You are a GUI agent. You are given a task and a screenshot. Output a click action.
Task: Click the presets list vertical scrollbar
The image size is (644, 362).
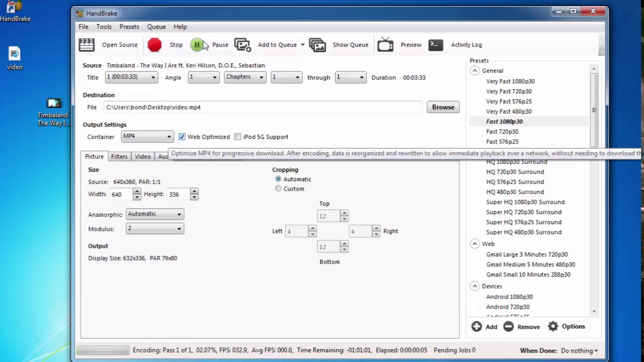coord(594,111)
